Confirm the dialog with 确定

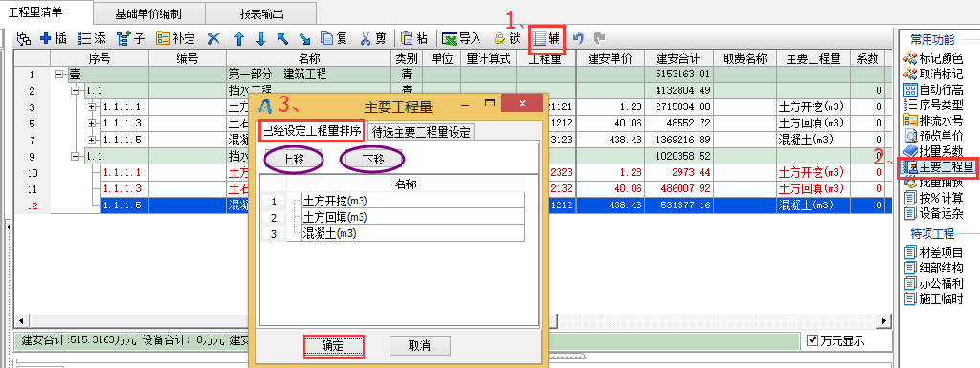(x=334, y=346)
